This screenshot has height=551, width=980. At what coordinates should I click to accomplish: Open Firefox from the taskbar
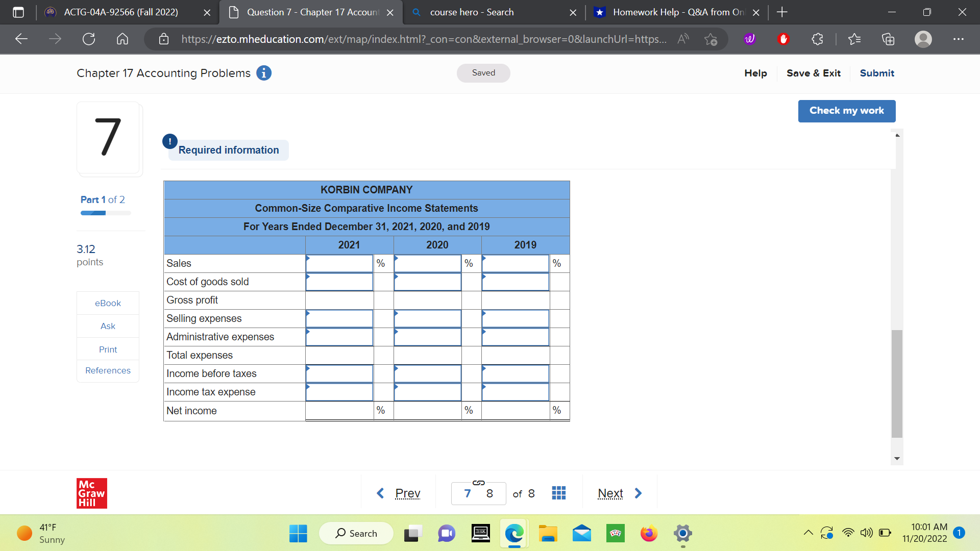coord(648,533)
